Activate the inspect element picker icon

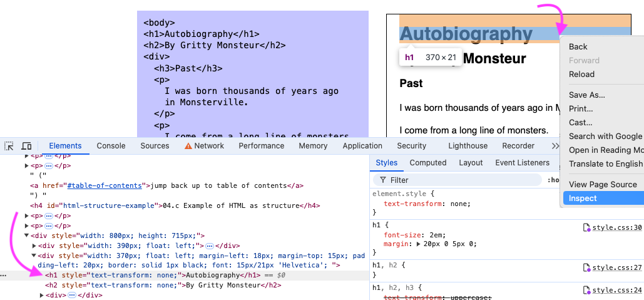[x=9, y=146]
